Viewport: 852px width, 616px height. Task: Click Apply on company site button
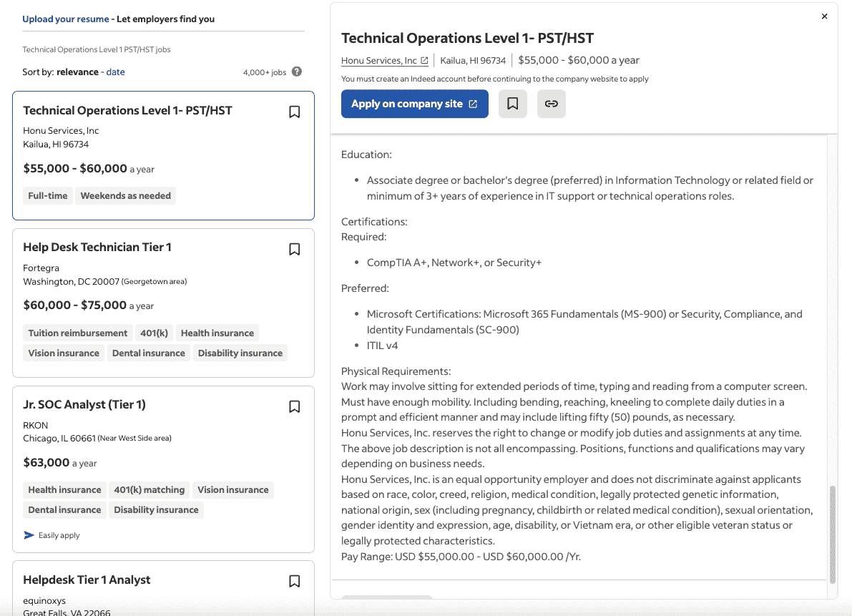[415, 104]
